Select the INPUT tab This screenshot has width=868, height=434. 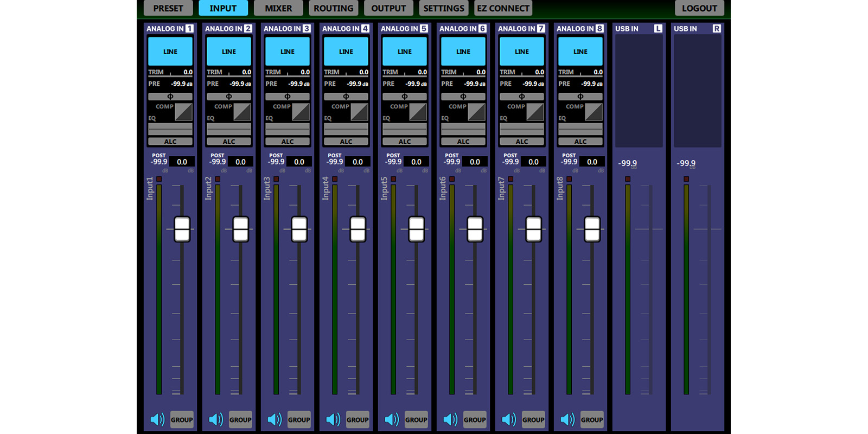point(223,8)
